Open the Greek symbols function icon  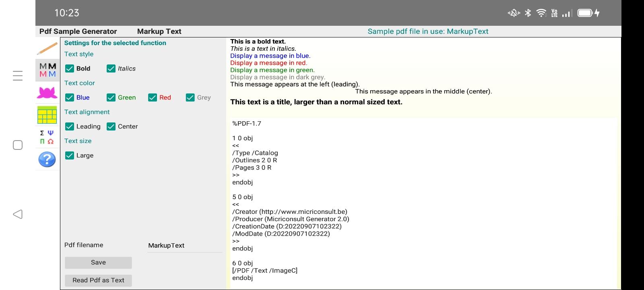47,137
